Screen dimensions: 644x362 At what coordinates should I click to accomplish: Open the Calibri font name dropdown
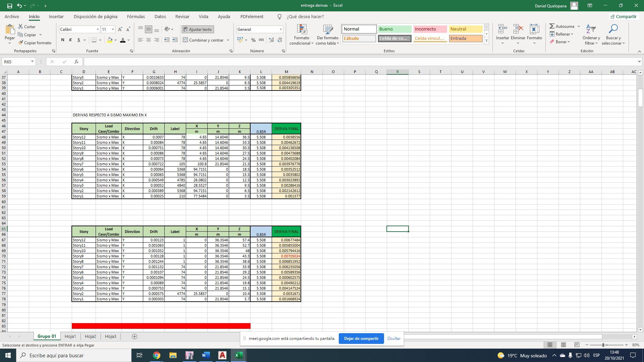pyautogui.click(x=98, y=29)
